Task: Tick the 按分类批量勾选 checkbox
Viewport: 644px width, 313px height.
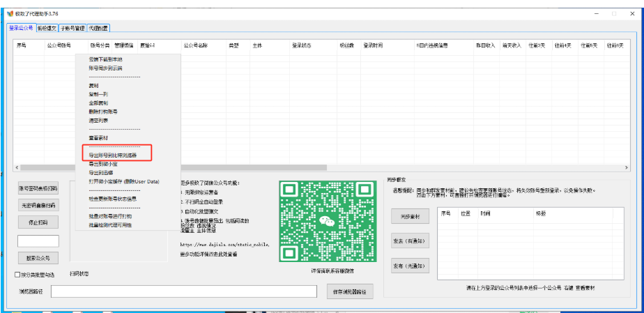Action: (x=18, y=274)
